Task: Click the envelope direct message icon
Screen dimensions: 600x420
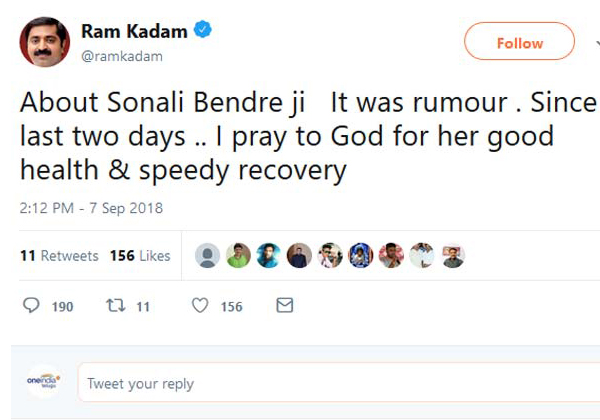Action: click(x=284, y=305)
